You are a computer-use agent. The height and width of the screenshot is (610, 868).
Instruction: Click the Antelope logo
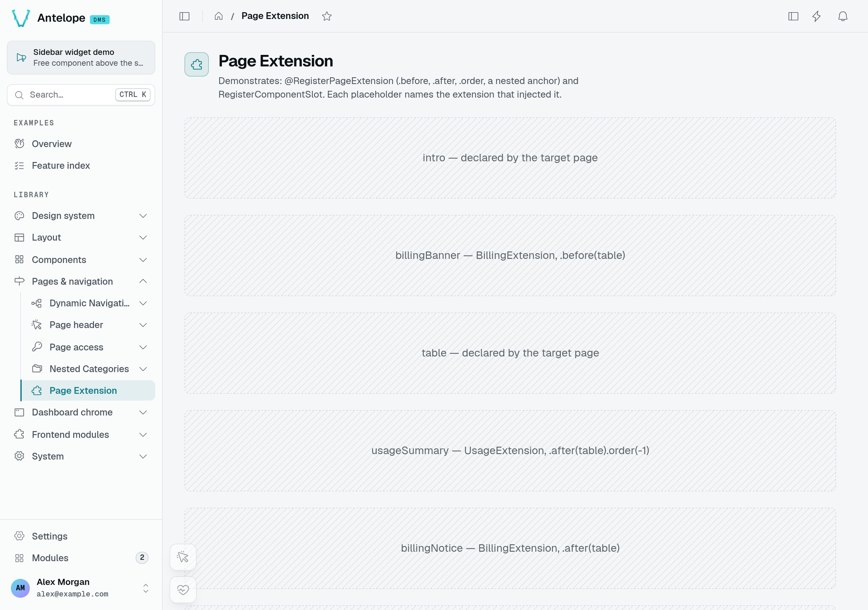click(21, 18)
